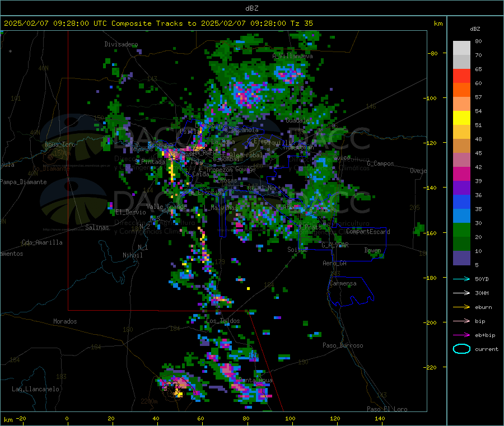The width and height of the screenshot is (504, 426).
Task: Click the 'CompantEscard' map label
Action: [368, 232]
